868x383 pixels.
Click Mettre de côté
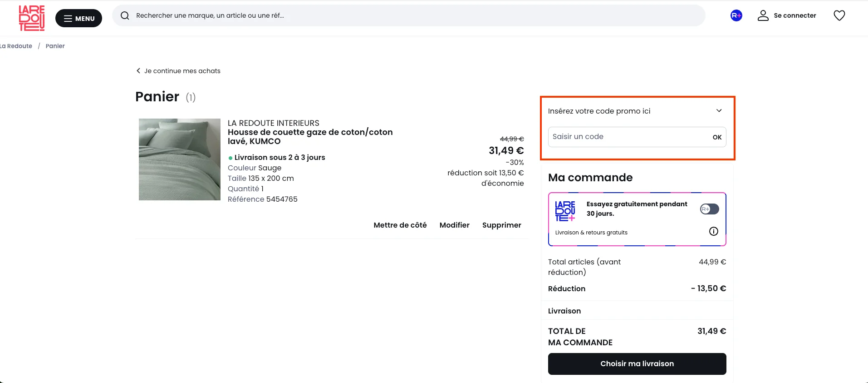pyautogui.click(x=400, y=225)
